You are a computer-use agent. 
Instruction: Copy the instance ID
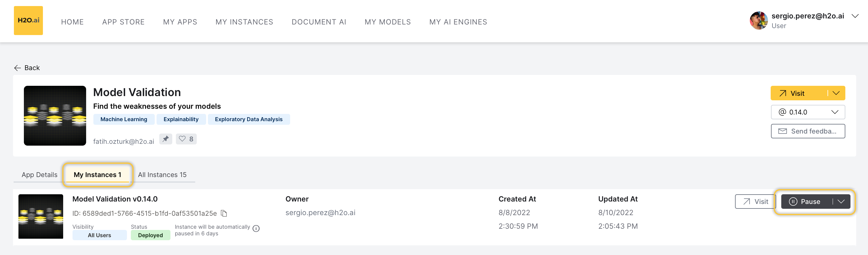coord(224,213)
